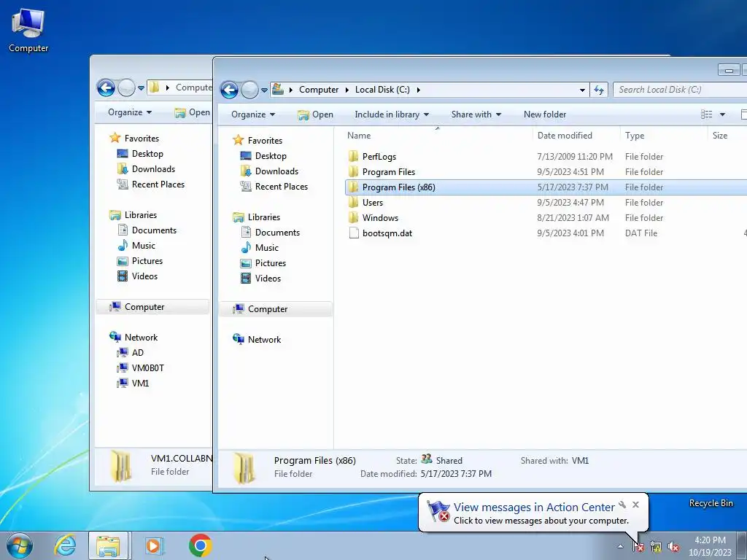Launch Google Chrome from taskbar
This screenshot has width=747, height=560.
[x=201, y=545]
